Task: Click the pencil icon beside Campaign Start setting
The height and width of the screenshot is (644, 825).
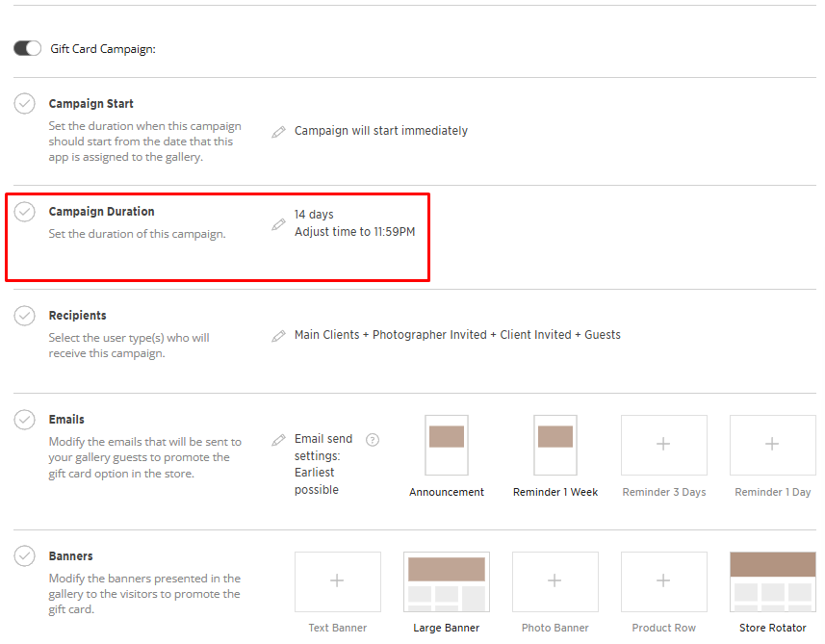Action: 278,132
